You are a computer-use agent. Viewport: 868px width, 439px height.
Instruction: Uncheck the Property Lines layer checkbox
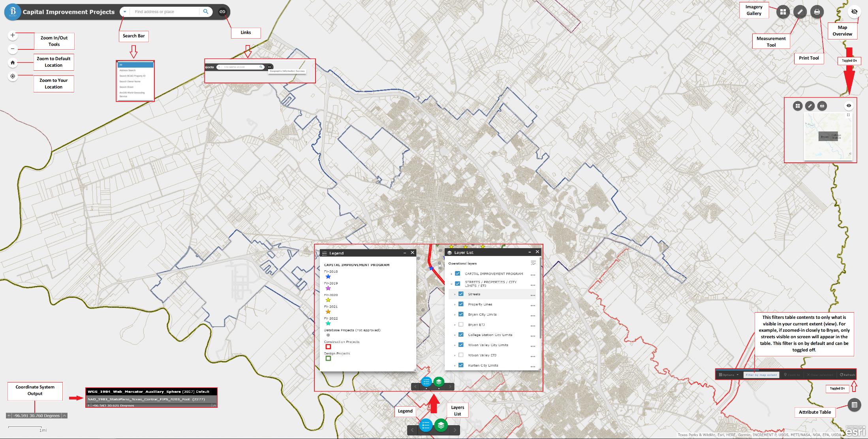pos(461,304)
